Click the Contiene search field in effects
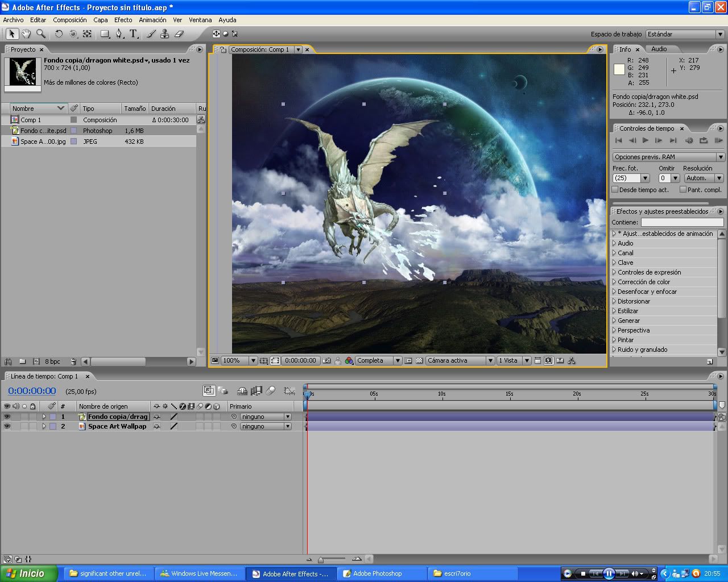Viewport: 728px width, 582px height. coord(682,222)
